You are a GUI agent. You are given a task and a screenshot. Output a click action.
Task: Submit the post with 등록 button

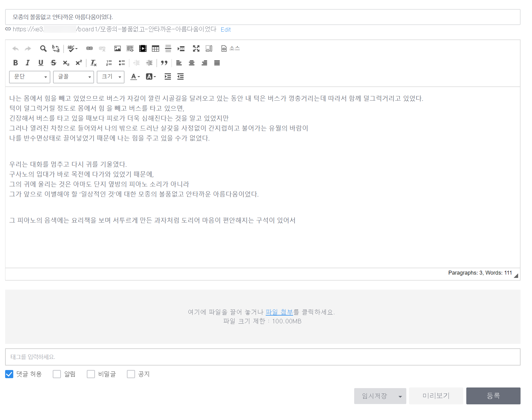pos(493,396)
